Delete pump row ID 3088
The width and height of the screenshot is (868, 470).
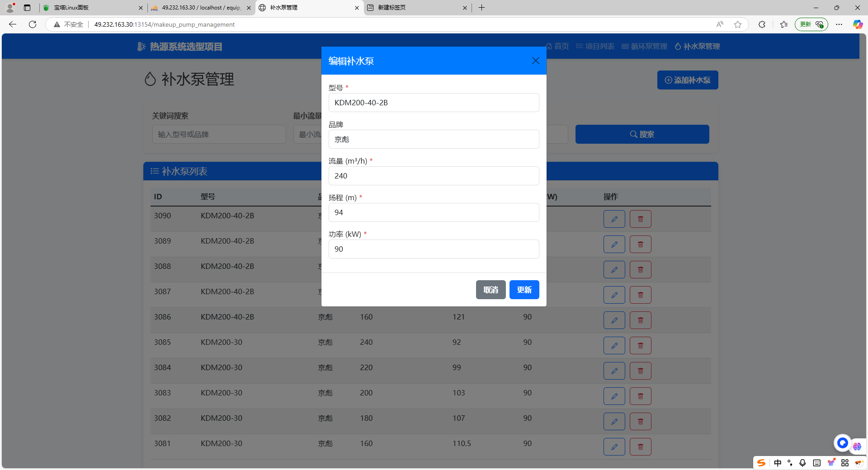(640, 270)
